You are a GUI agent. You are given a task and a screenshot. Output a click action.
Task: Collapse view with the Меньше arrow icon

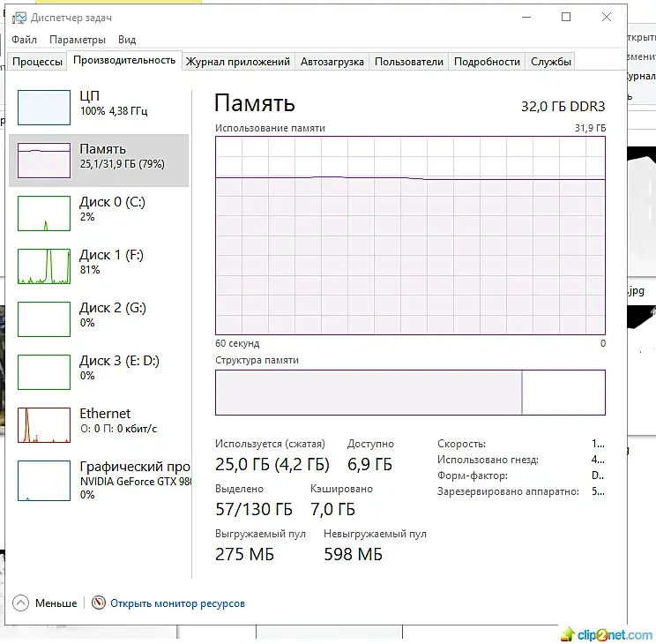(x=20, y=603)
